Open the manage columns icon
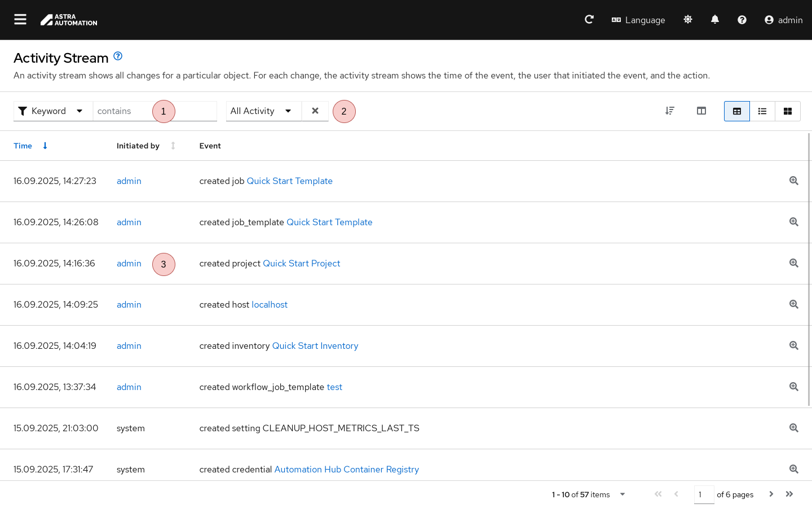The height and width of the screenshot is (508, 812). pyautogui.click(x=701, y=111)
